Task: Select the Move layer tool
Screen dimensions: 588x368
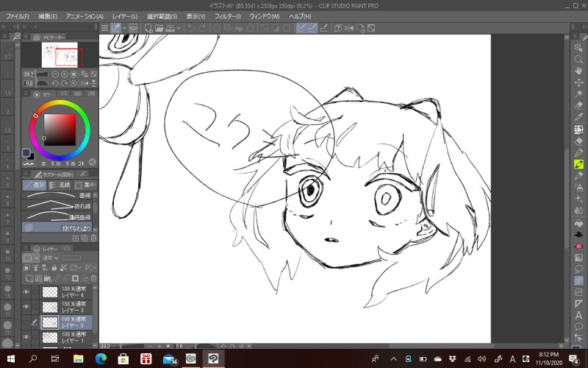Action: point(578,82)
